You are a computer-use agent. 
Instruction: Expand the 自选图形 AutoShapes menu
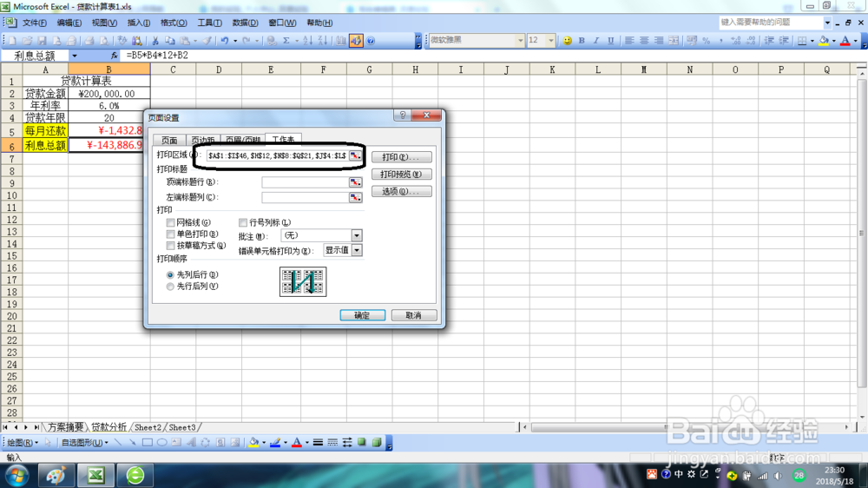pyautogui.click(x=85, y=443)
